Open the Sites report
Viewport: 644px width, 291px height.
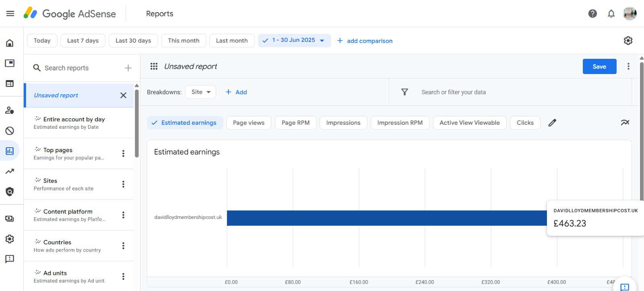(79, 184)
